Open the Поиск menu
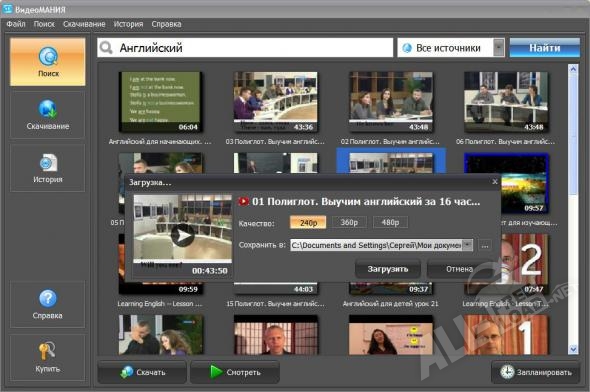The width and height of the screenshot is (590, 392). point(44,24)
